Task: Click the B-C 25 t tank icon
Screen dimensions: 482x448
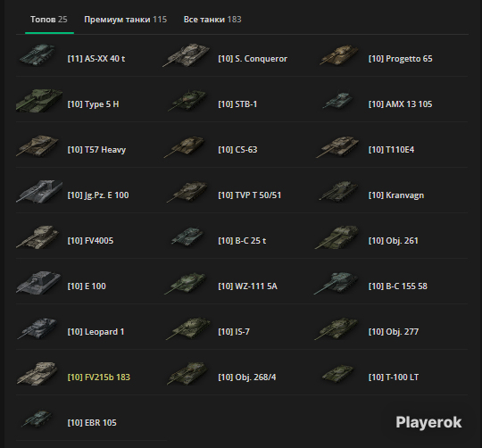Action: pos(187,236)
